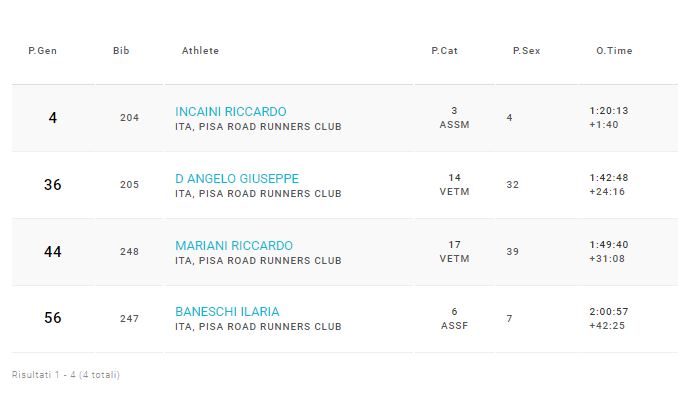The width and height of the screenshot is (678, 398).
Task: Sort by P.Gen column header
Action: click(42, 51)
